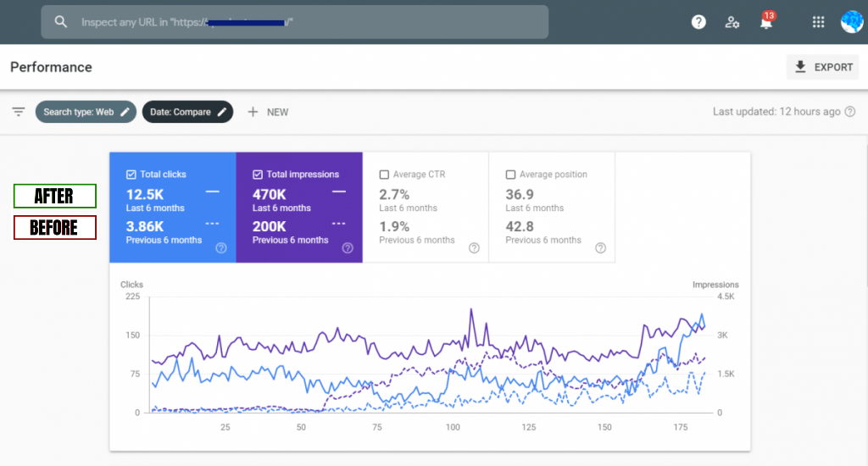Click the 1.9% previous CTR value

(x=394, y=227)
